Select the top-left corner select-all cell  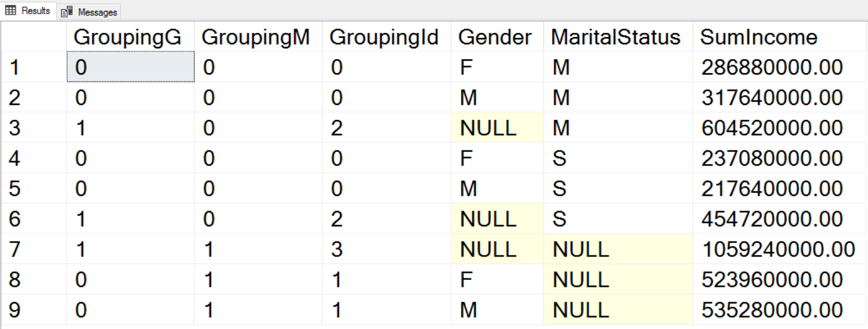[x=33, y=37]
